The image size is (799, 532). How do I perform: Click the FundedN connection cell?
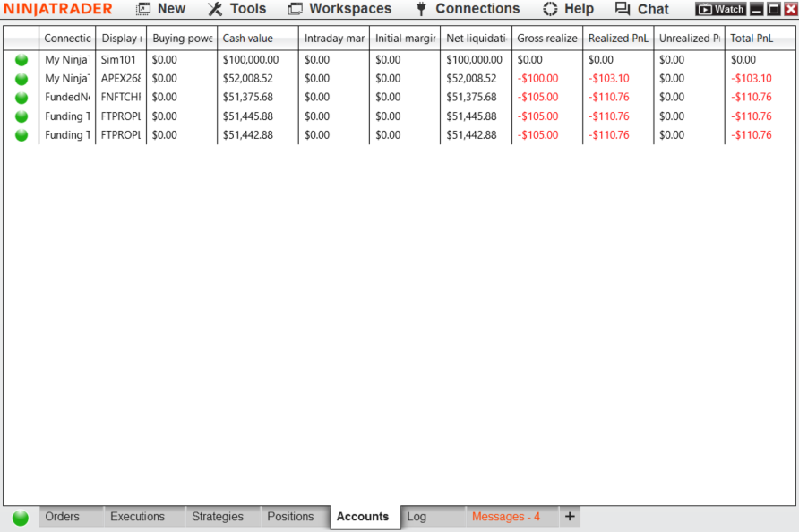coord(67,98)
